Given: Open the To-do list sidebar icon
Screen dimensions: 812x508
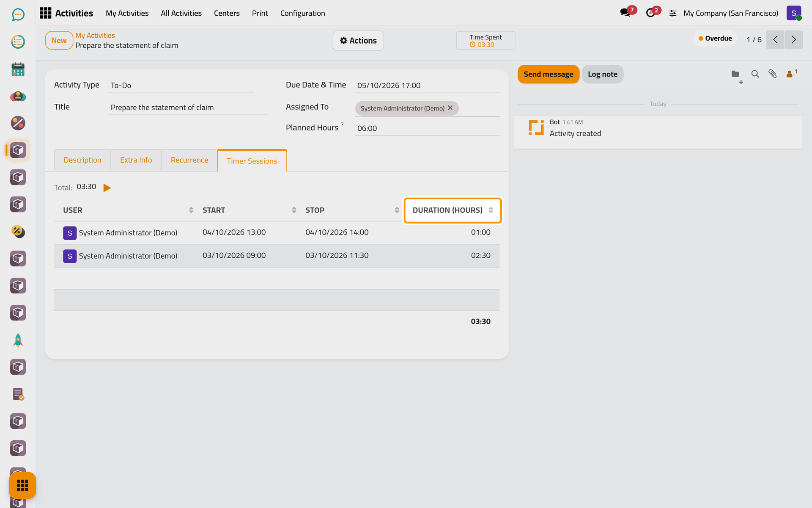Looking at the screenshot, I should pyautogui.click(x=18, y=42).
